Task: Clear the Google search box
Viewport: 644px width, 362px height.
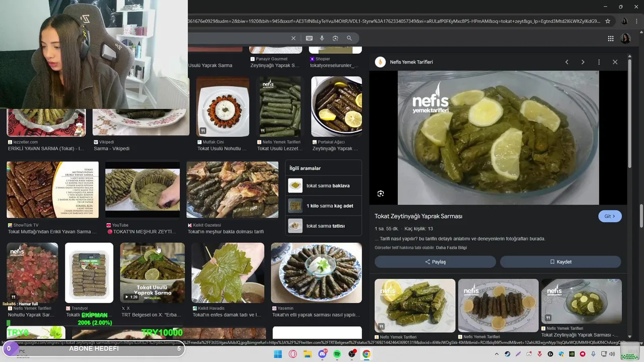Action: click(x=293, y=38)
